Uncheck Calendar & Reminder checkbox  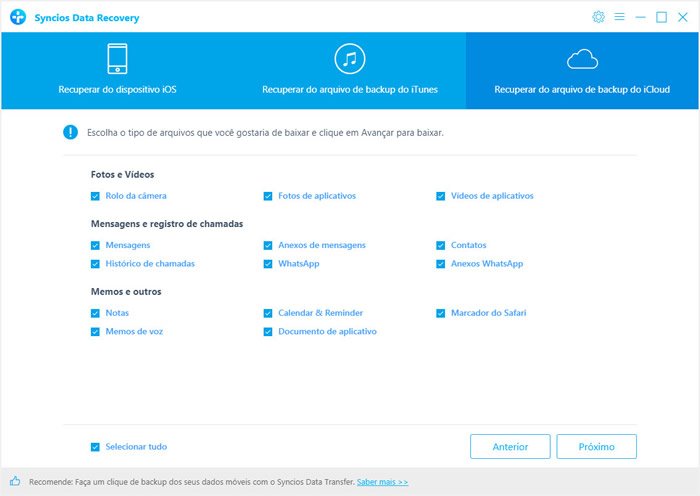tap(268, 313)
